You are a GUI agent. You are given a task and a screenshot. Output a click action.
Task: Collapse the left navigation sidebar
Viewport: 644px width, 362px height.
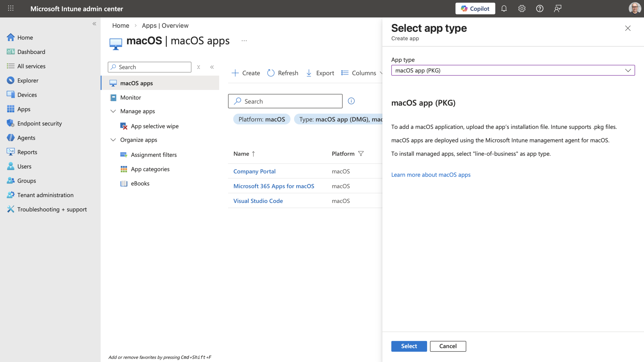94,24
